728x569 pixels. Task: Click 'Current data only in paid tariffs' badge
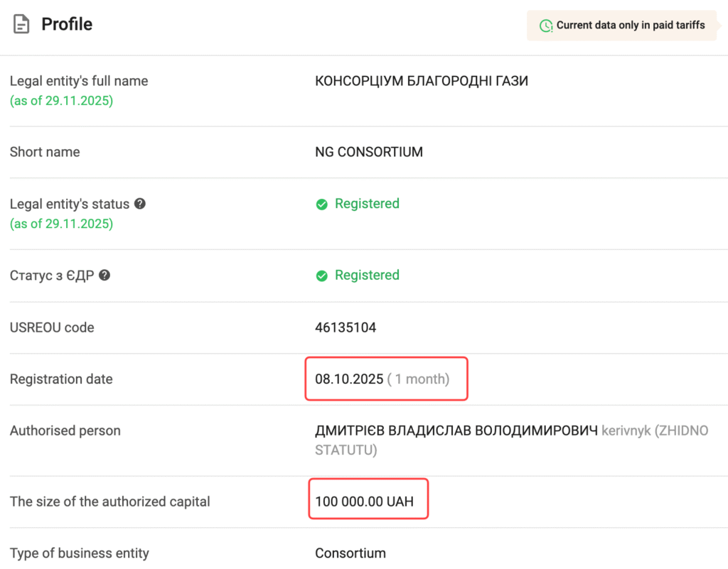[x=622, y=26]
